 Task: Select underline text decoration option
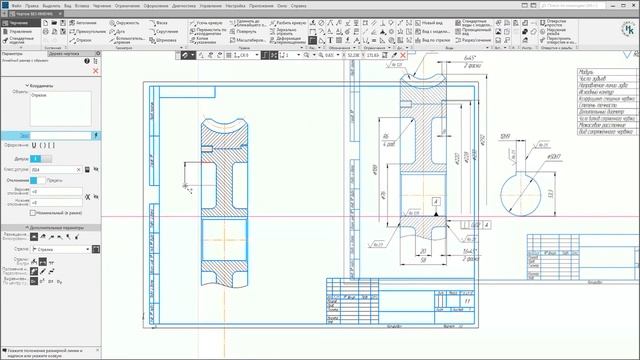point(34,145)
